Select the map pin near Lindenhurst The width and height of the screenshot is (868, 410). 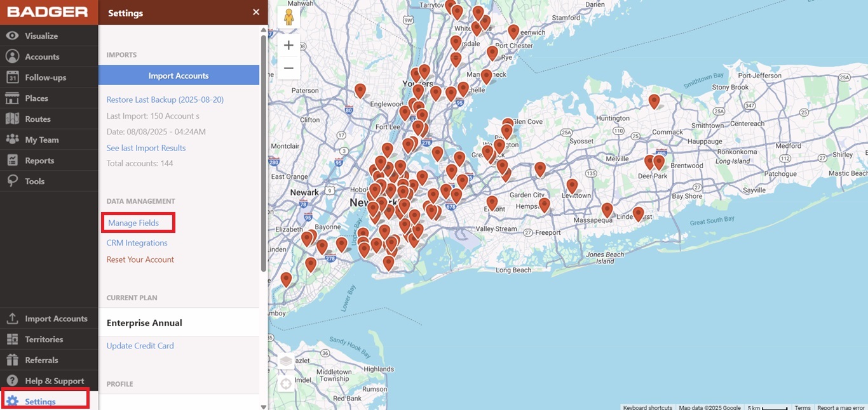638,213
